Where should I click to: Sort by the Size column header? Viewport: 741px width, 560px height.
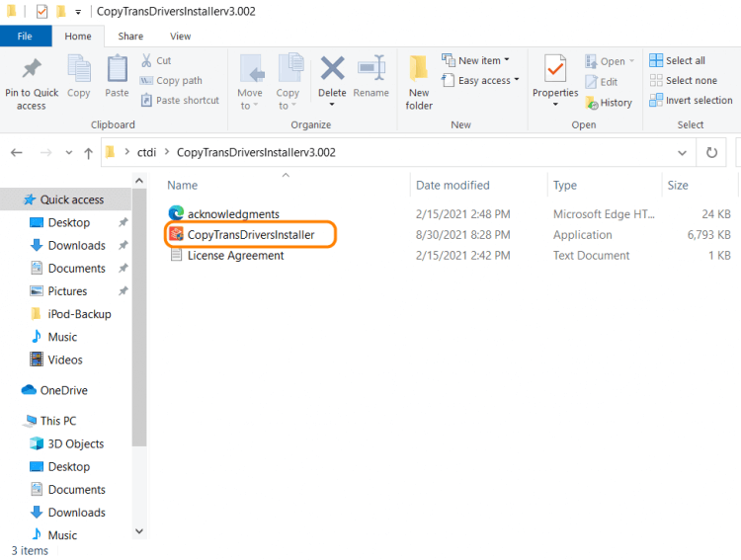click(678, 186)
